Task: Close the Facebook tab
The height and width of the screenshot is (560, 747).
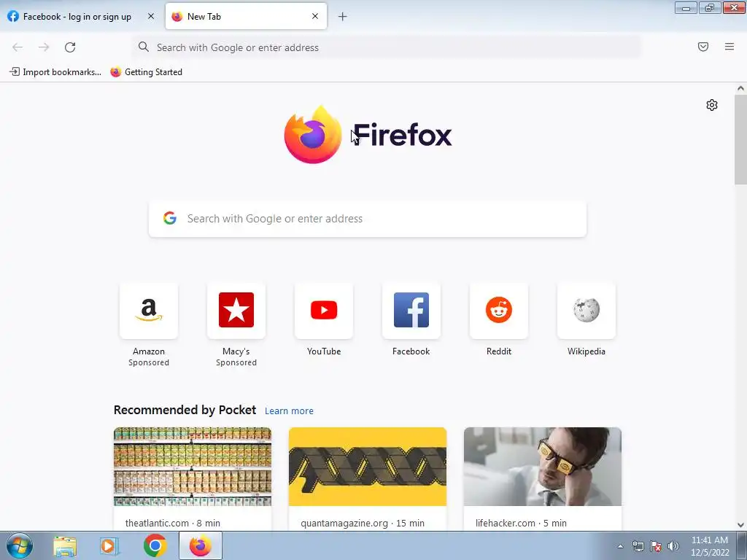Action: tap(150, 16)
